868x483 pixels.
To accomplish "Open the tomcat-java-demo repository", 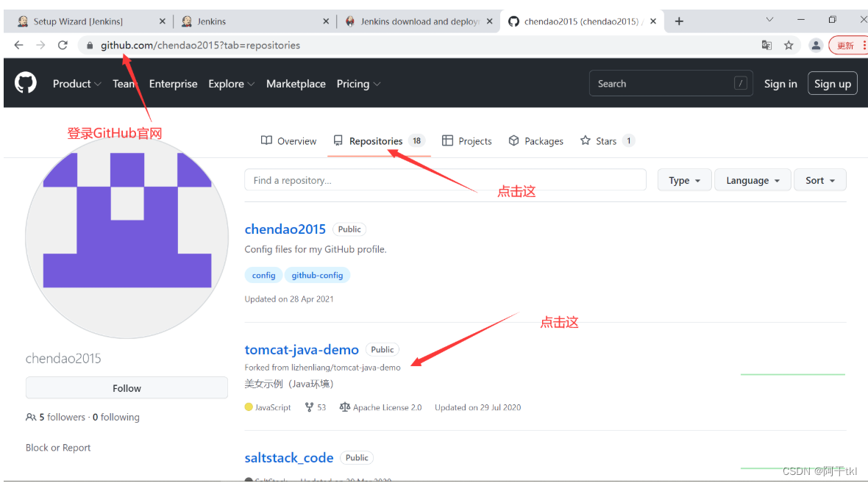I will 302,350.
